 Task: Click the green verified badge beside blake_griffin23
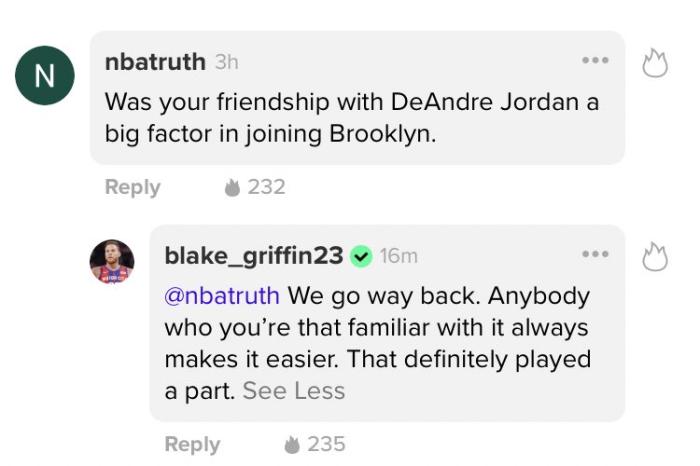(361, 256)
